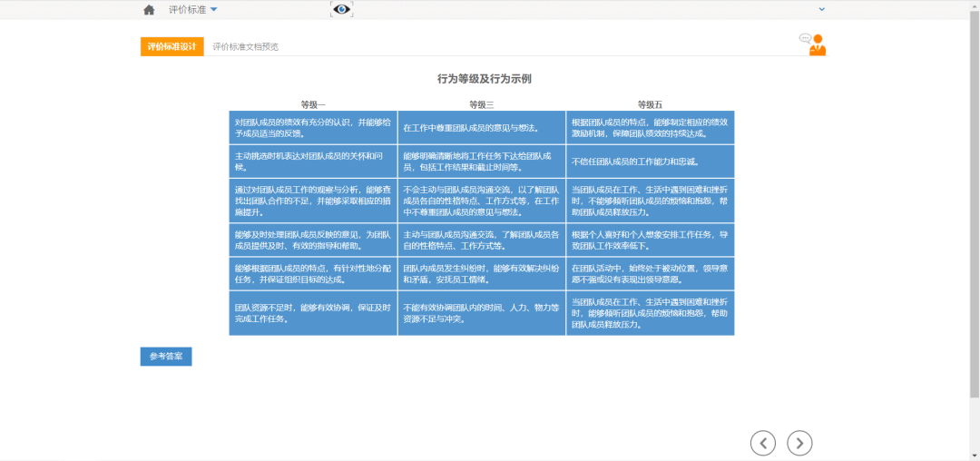Screen dimensions: 980x461
Task: Select the 等级五 column header
Action: pyautogui.click(x=650, y=104)
